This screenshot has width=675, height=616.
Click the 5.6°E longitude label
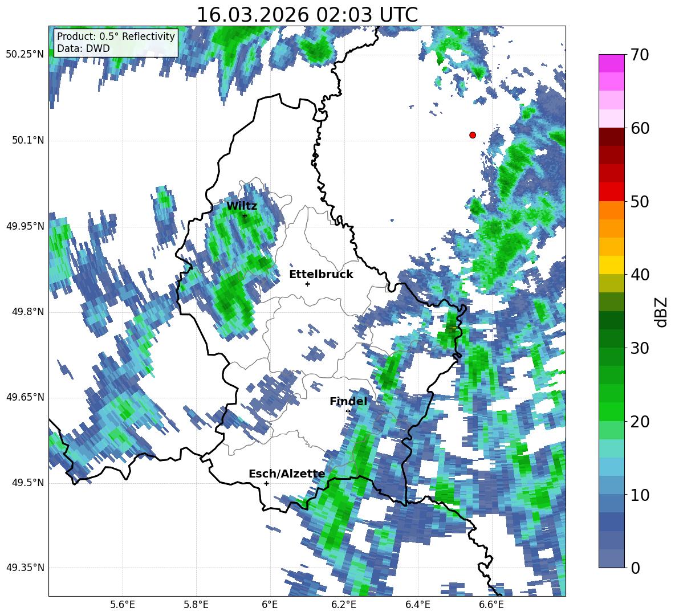click(x=123, y=605)
